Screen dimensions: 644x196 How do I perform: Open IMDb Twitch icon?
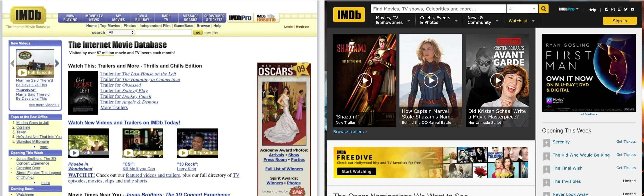click(x=619, y=10)
